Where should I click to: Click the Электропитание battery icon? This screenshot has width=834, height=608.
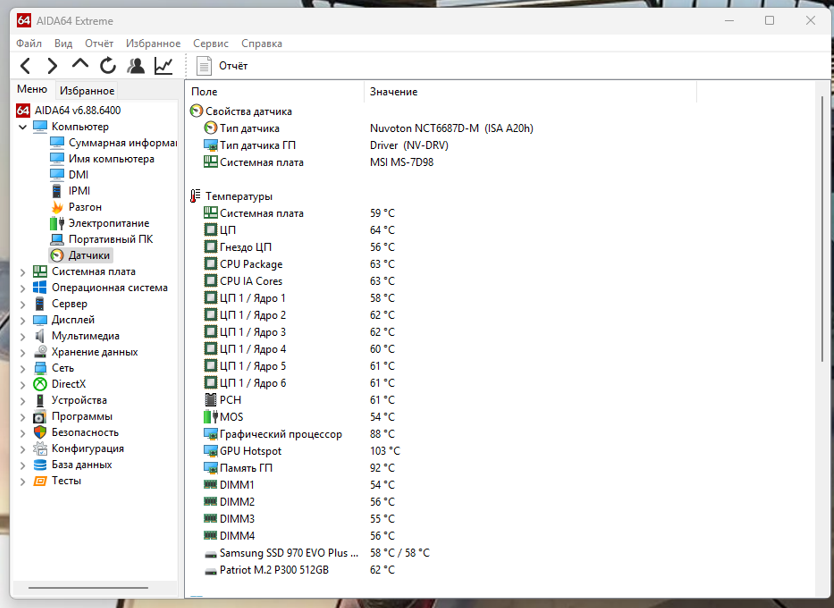click(57, 223)
